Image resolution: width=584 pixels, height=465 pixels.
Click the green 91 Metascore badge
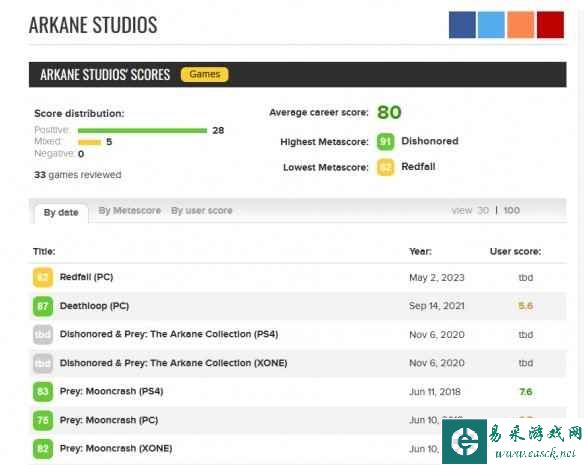click(385, 142)
